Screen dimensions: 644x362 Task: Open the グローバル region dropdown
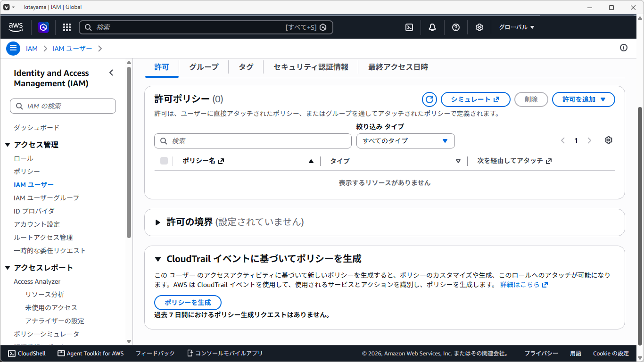click(517, 27)
